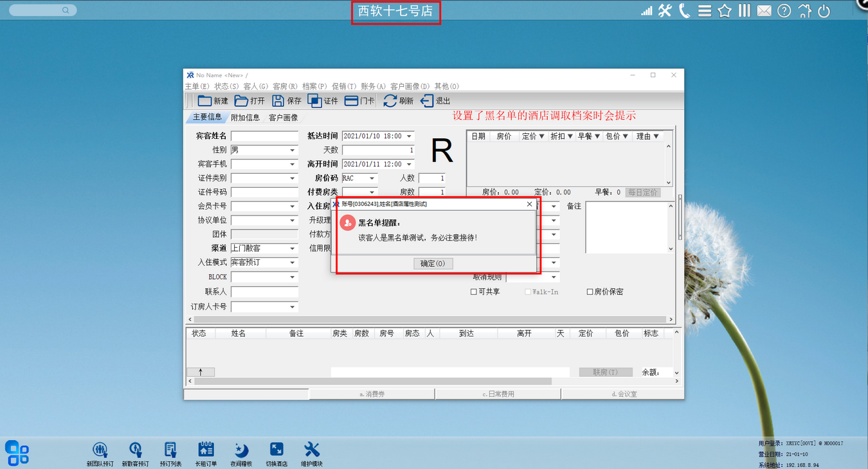Click the list menu icon in top bar
Viewport: 868px width, 469px height.
pyautogui.click(x=705, y=11)
